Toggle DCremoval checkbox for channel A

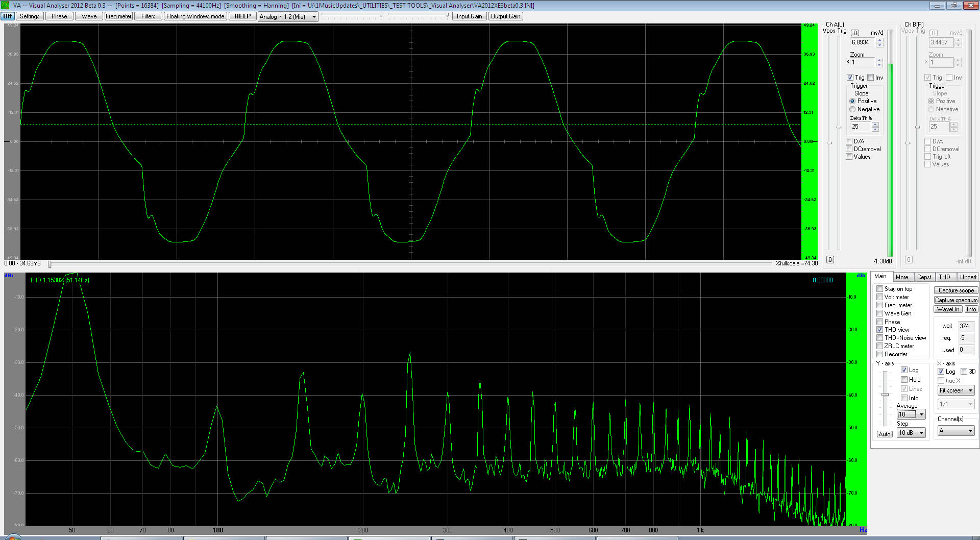point(850,149)
